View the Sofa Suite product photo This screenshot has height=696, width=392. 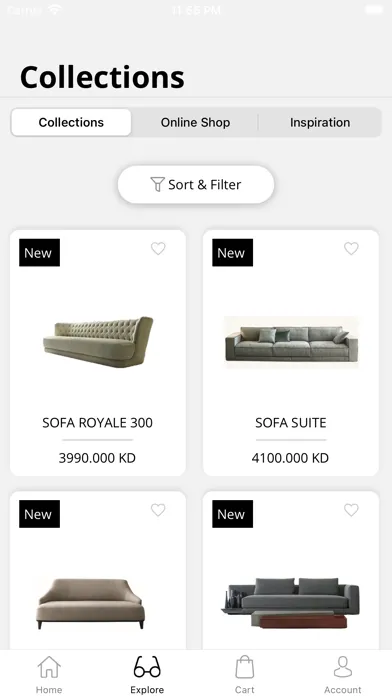[x=291, y=342]
